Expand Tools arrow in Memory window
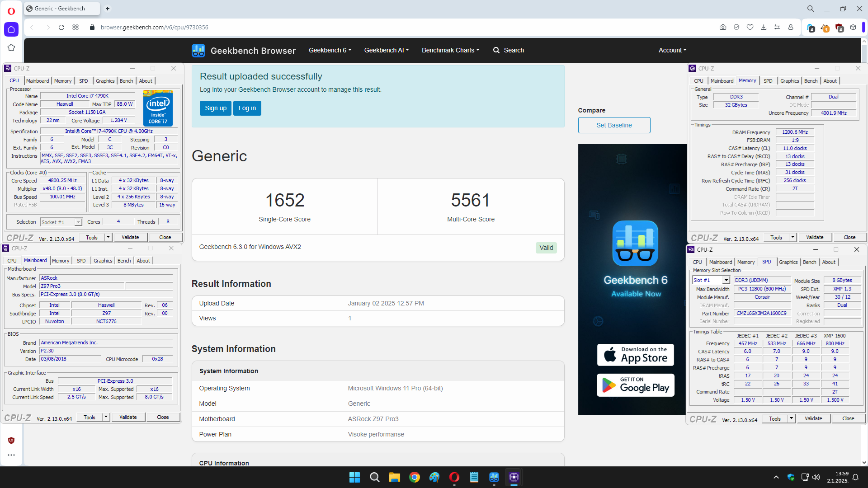Image resolution: width=868 pixels, height=488 pixels. click(793, 237)
